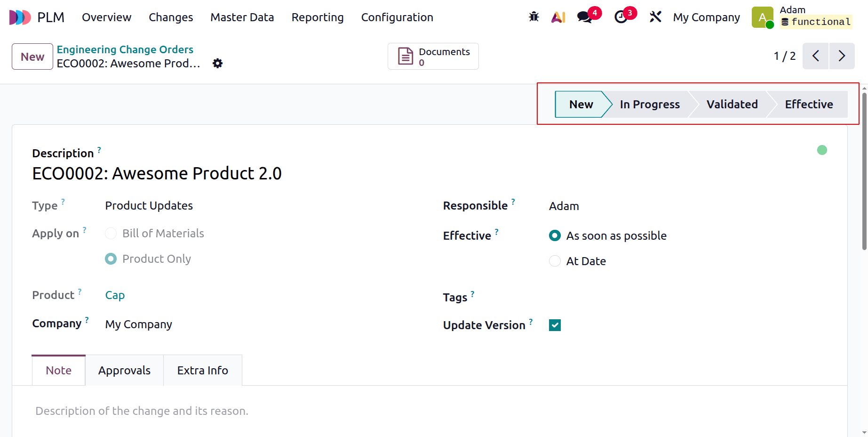Click the New record button
Viewport: 868px width, 437px height.
[32, 57]
